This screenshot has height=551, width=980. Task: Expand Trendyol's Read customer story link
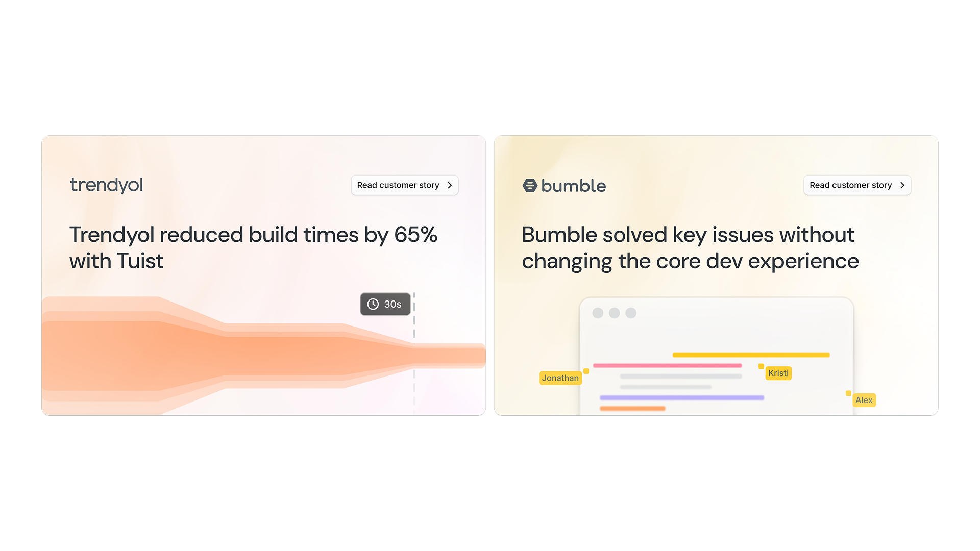point(404,185)
